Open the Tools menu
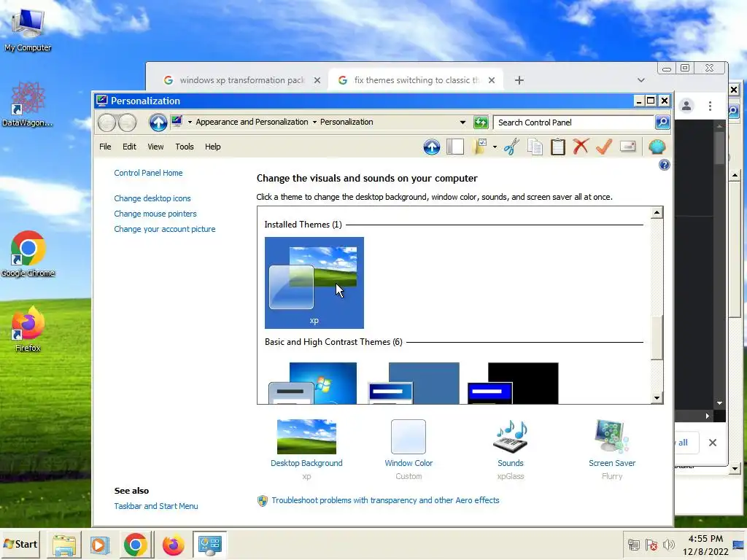The width and height of the screenshot is (747, 560). (x=185, y=147)
